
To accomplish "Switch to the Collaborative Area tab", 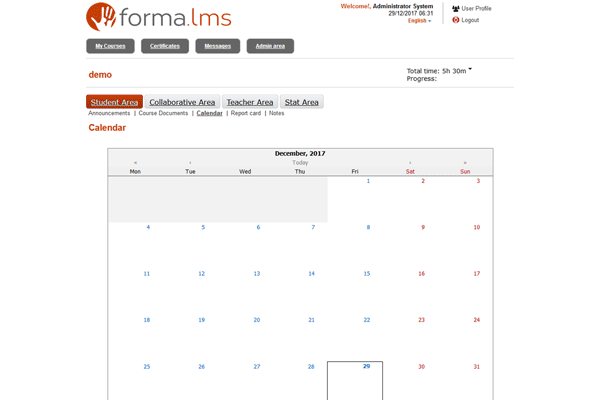I will pyautogui.click(x=182, y=102).
